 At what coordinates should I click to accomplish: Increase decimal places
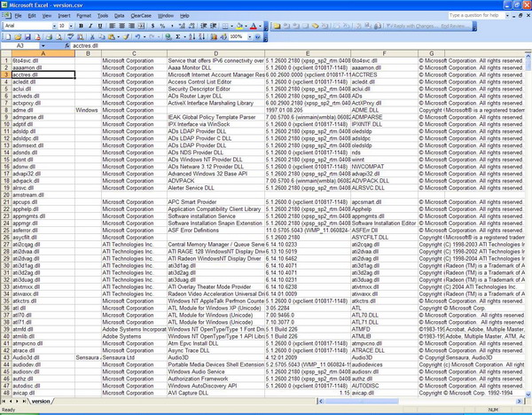(x=182, y=26)
